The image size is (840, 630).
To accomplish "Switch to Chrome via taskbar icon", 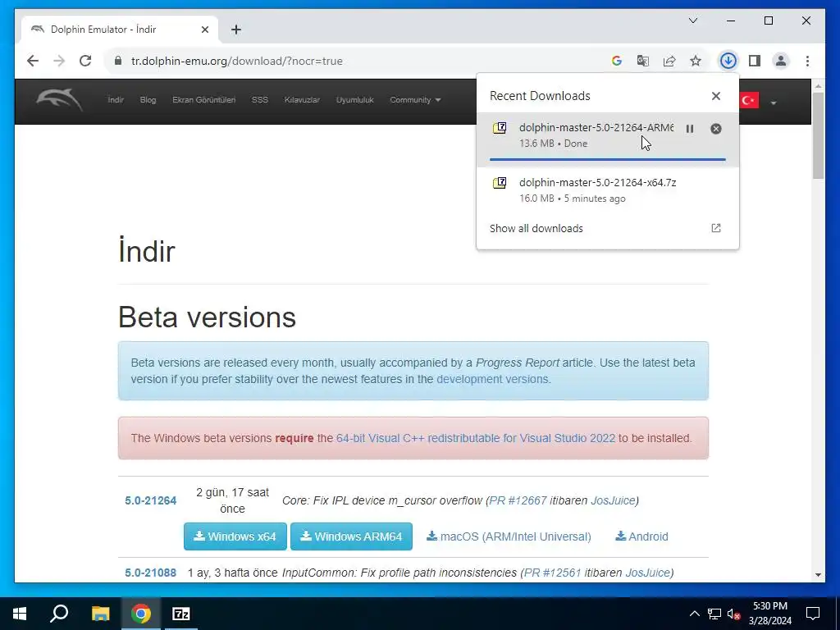I will click(141, 614).
